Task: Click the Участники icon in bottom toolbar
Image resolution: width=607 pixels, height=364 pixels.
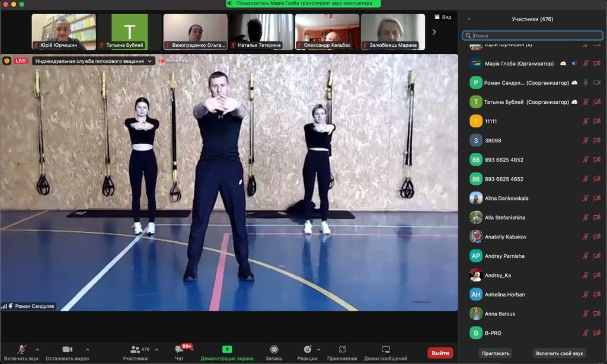Action: [135, 349]
